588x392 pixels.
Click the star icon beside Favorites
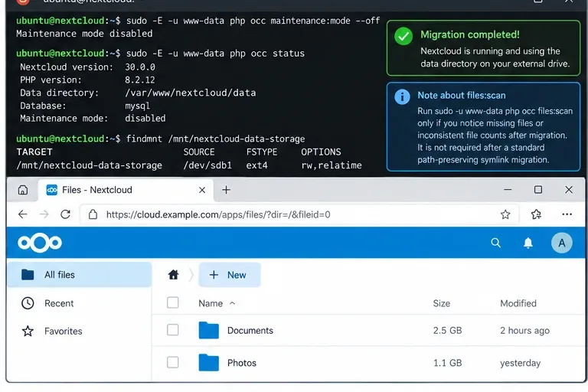click(x=28, y=331)
